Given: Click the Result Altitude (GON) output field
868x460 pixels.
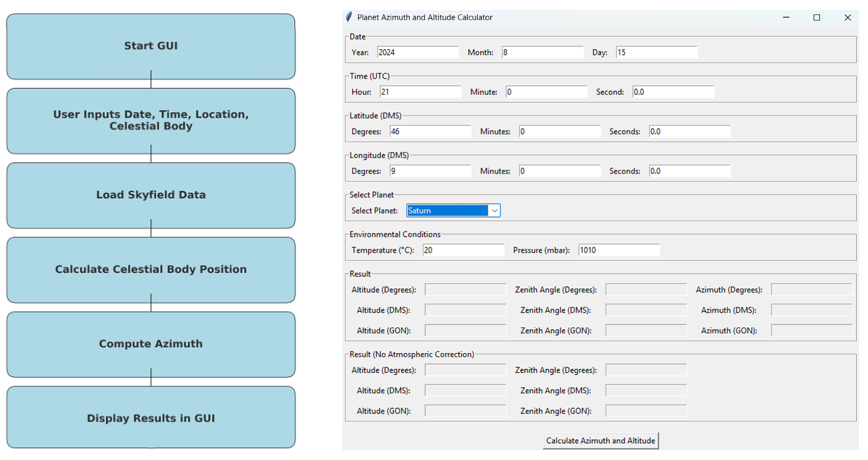Looking at the screenshot, I should (x=465, y=331).
